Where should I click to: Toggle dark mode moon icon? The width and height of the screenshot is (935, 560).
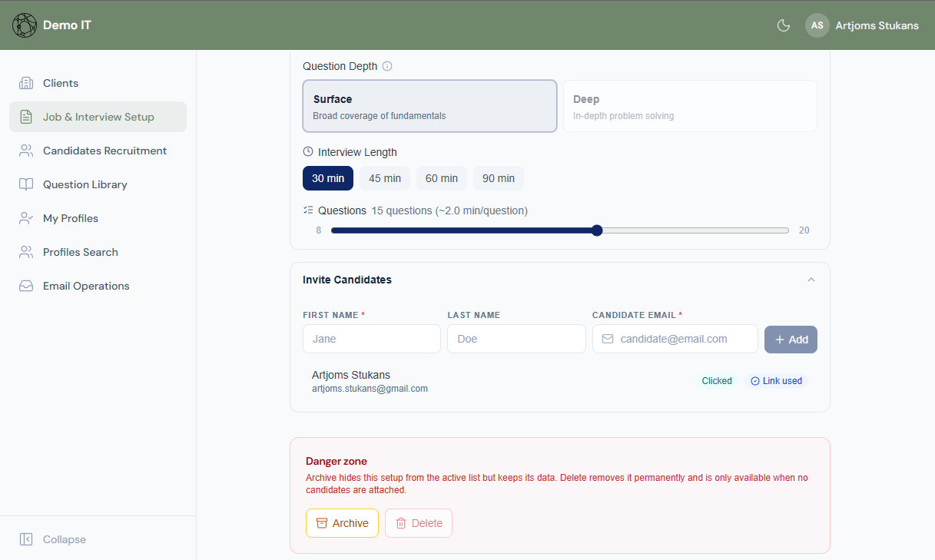784,25
